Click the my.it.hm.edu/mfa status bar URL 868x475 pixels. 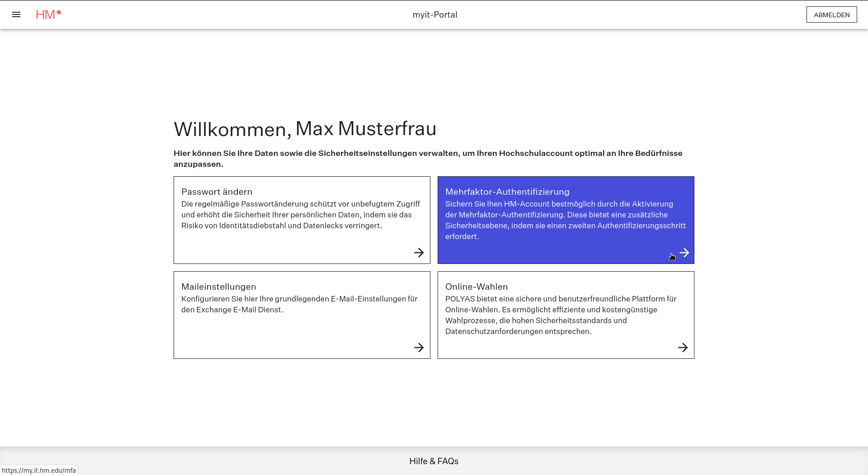[x=39, y=470]
